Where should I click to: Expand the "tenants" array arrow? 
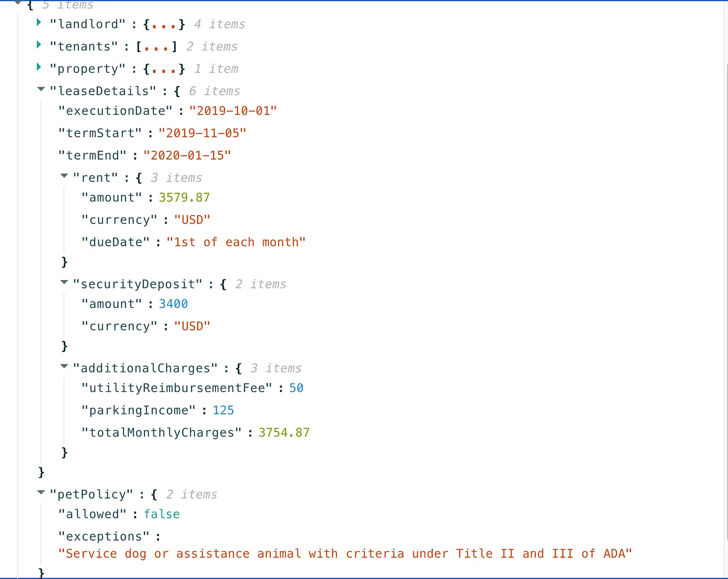pos(39,45)
